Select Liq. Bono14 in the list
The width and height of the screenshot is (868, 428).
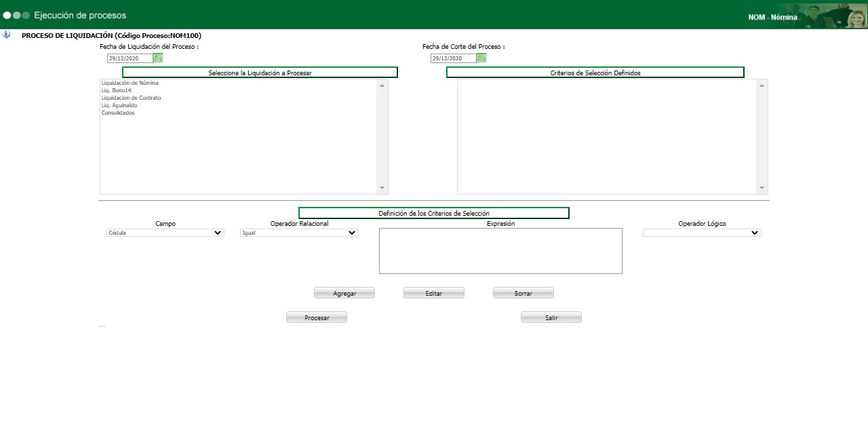click(116, 90)
